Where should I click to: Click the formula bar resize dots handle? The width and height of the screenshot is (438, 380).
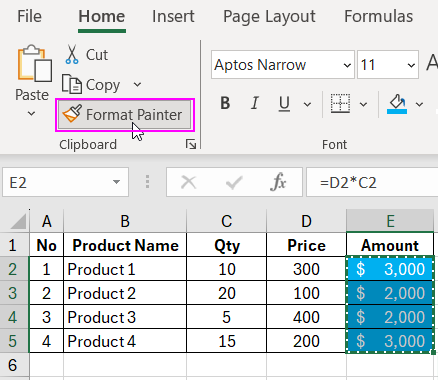click(x=147, y=182)
